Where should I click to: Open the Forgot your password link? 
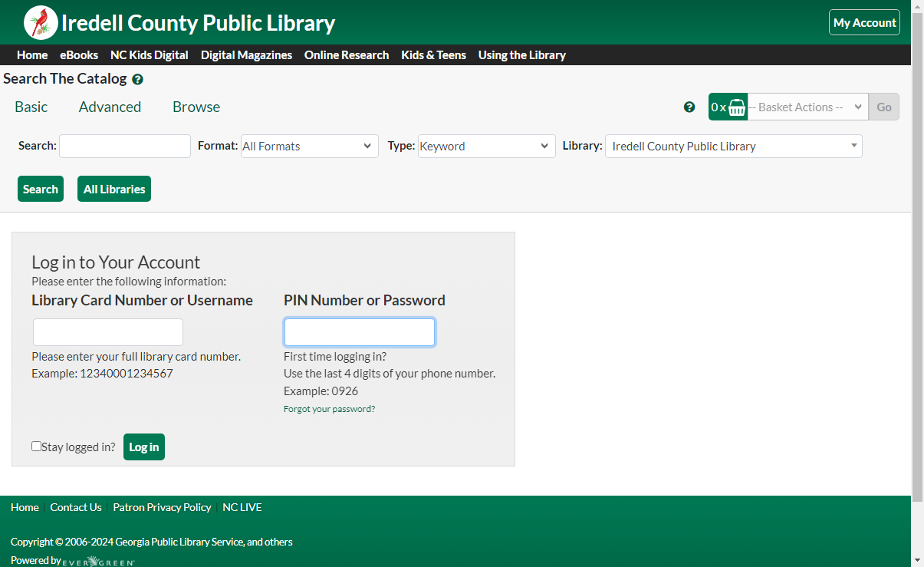click(330, 409)
